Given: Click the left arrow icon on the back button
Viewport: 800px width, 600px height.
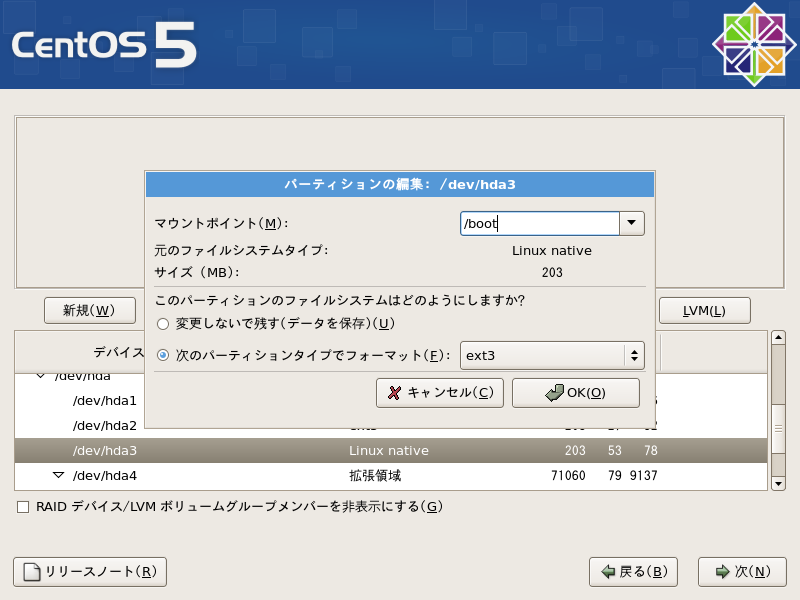Looking at the screenshot, I should click(x=608, y=572).
